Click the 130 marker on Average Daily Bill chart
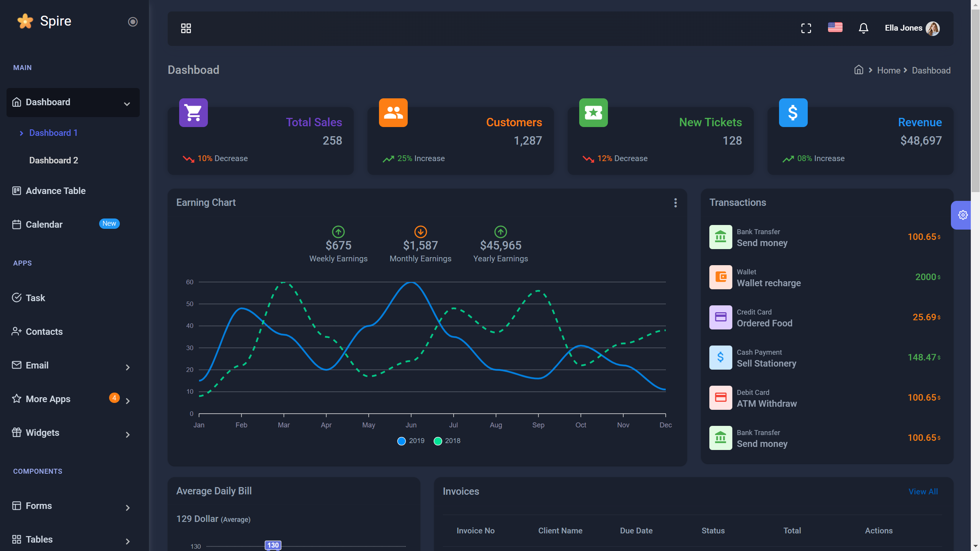Image resolution: width=980 pixels, height=551 pixels. [x=273, y=545]
